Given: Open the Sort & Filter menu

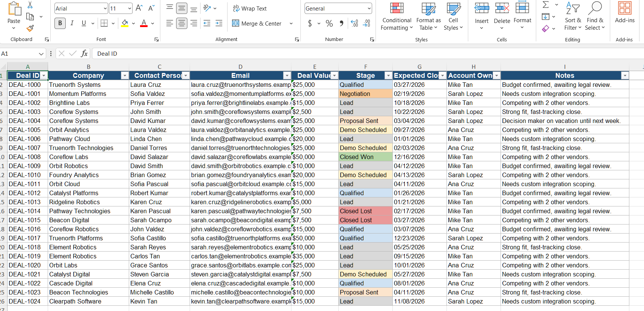Looking at the screenshot, I should click(573, 17).
